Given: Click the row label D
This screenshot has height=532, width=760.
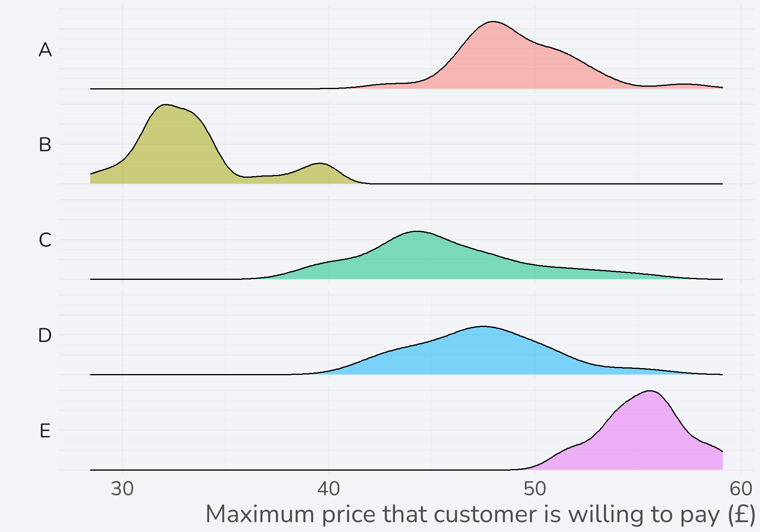Looking at the screenshot, I should coord(45,336).
